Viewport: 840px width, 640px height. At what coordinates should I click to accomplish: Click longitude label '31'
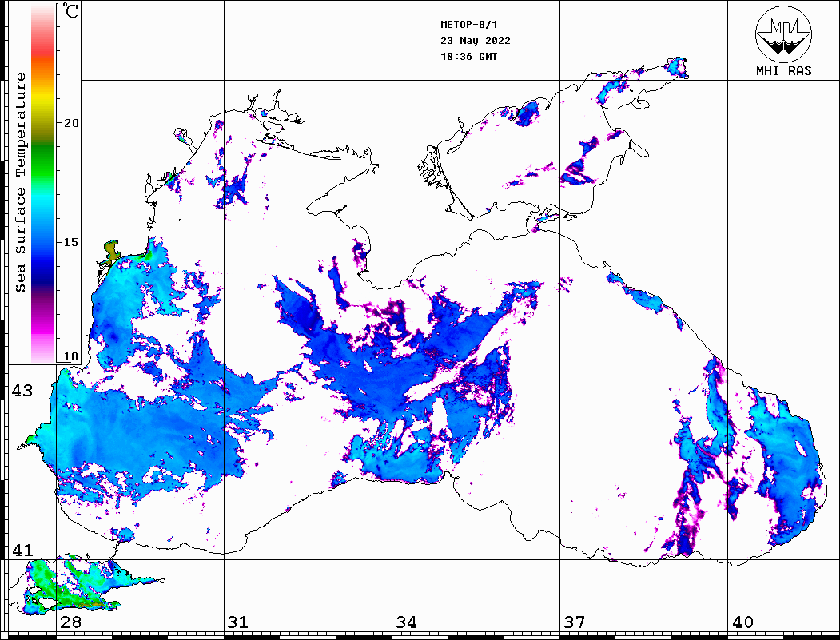238,622
